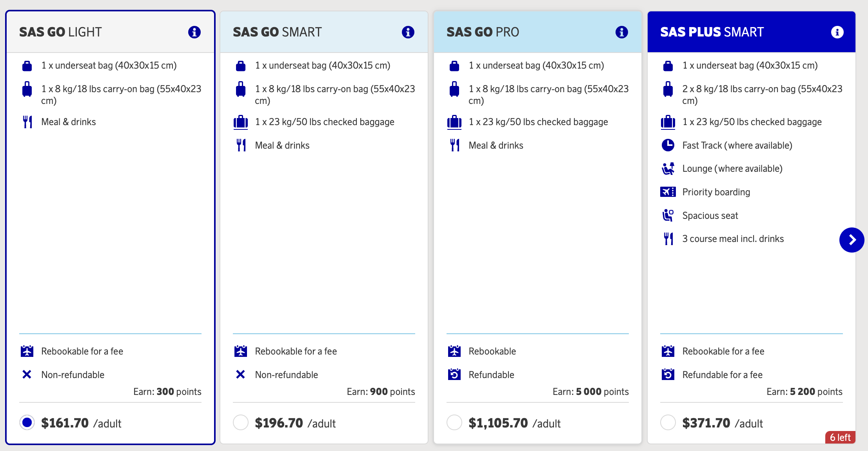
Task: Click the Spacious seat icon
Action: coord(668,215)
